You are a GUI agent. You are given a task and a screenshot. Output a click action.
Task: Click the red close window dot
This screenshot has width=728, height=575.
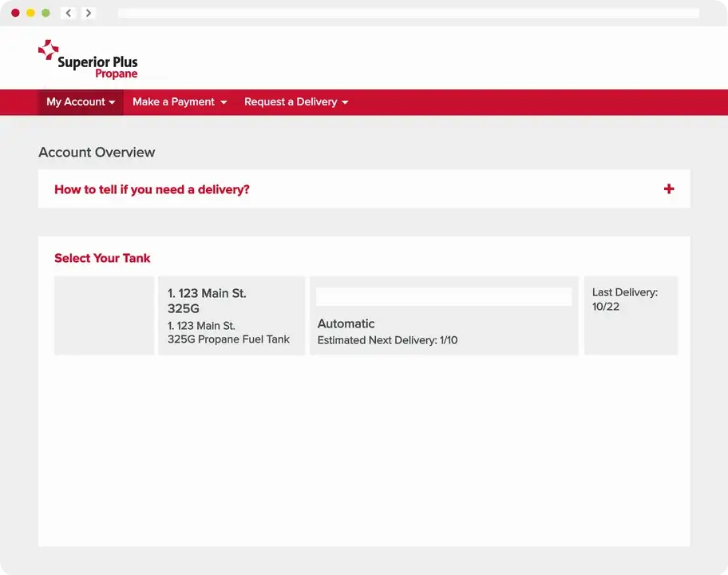15,13
